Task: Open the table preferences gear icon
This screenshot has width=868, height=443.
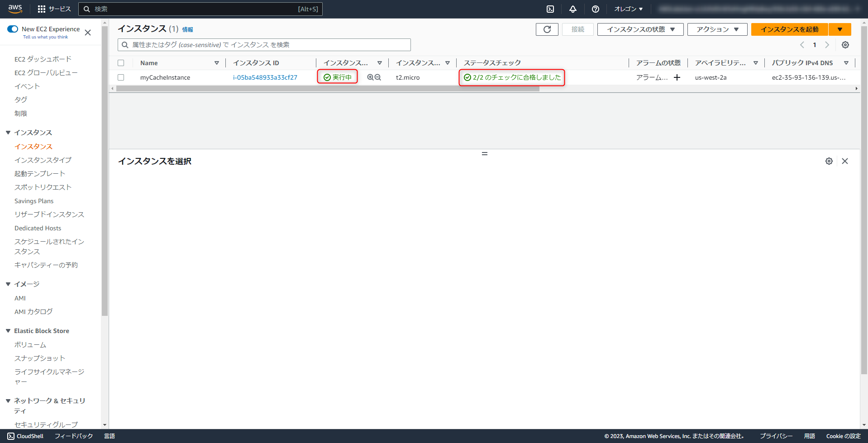Action: click(x=845, y=45)
